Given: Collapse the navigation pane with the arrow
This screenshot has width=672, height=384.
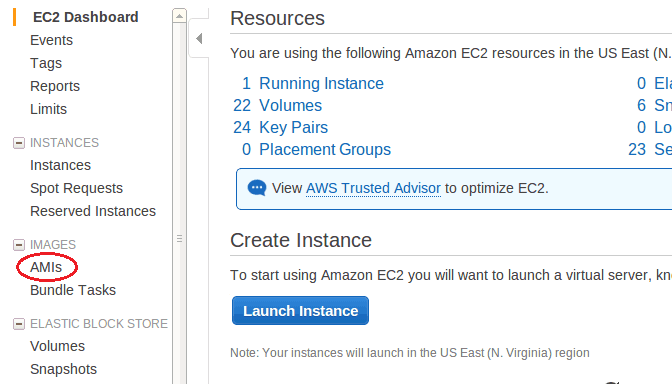Looking at the screenshot, I should click(x=199, y=39).
